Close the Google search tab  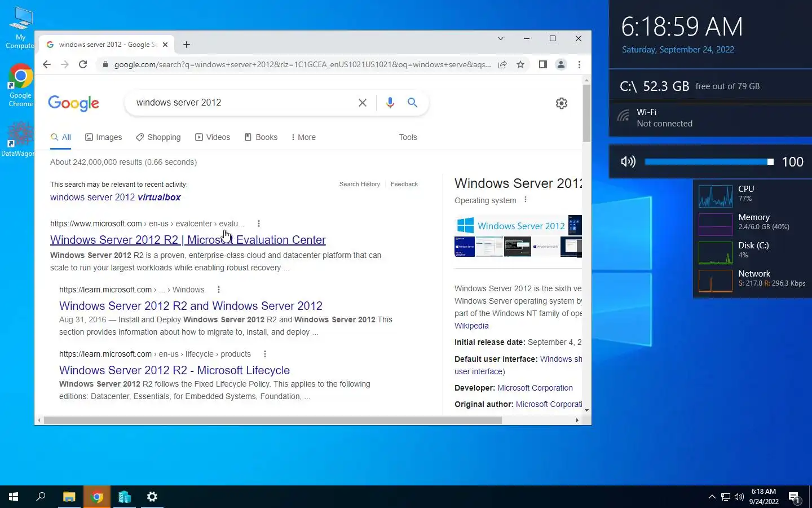point(165,45)
